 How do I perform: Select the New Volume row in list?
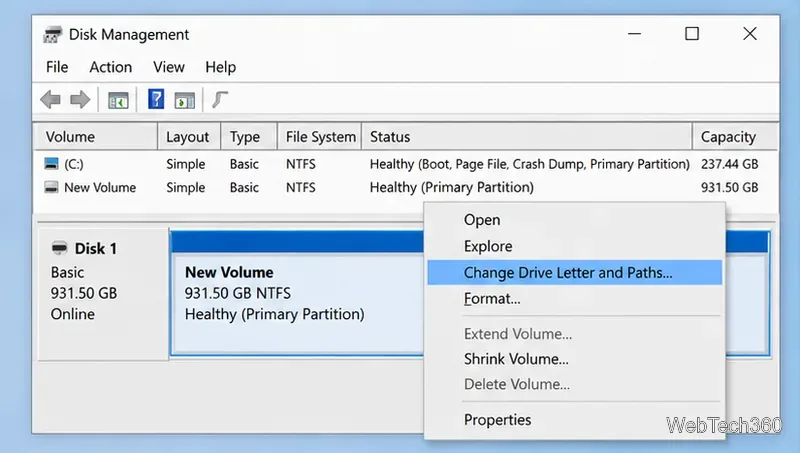(x=406, y=187)
